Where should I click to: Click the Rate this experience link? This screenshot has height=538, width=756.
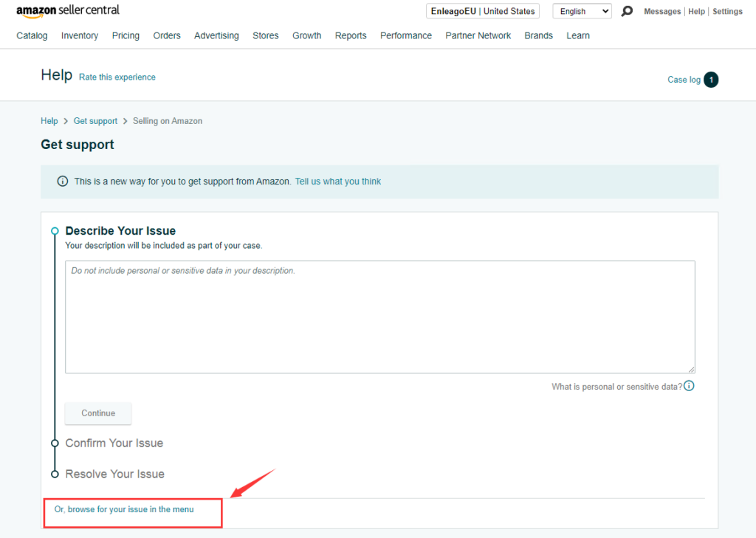(x=117, y=77)
